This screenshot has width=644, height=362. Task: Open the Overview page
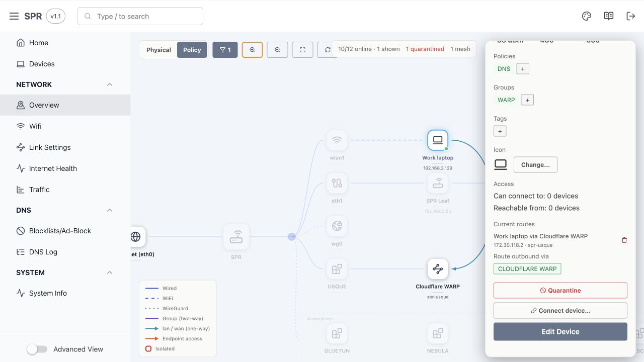(65, 105)
